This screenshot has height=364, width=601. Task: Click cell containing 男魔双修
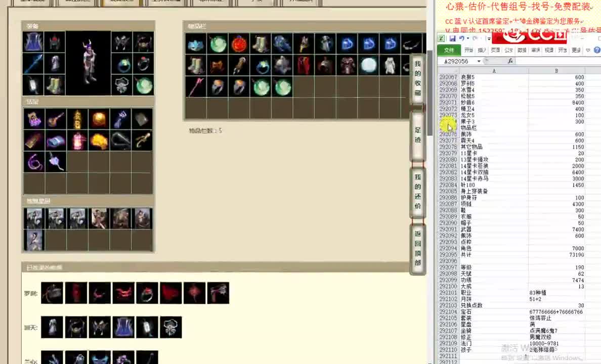click(x=556, y=337)
